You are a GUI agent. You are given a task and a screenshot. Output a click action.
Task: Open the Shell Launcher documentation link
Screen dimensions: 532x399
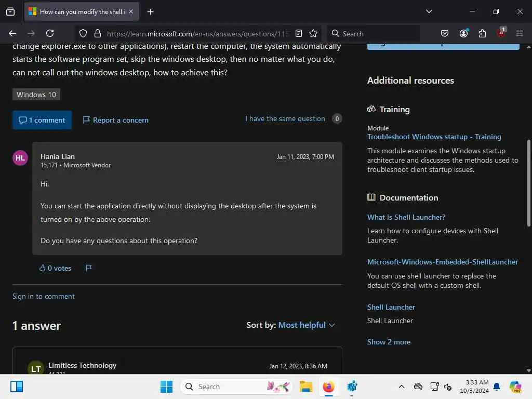point(391,307)
